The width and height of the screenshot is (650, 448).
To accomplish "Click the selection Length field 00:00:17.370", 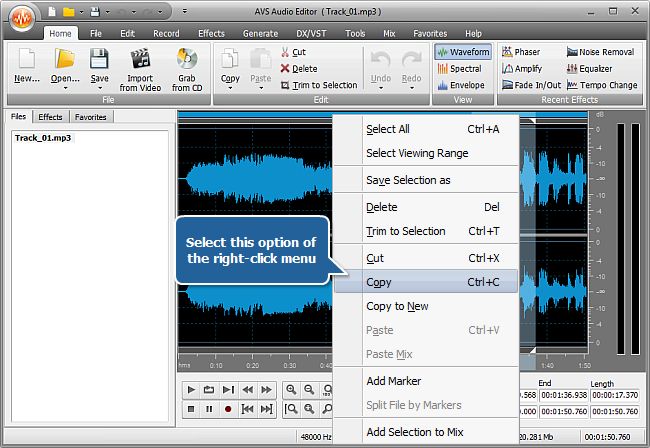I will click(x=615, y=395).
